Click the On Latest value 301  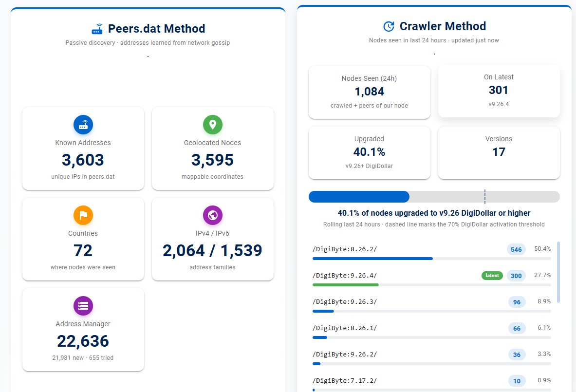(x=499, y=90)
